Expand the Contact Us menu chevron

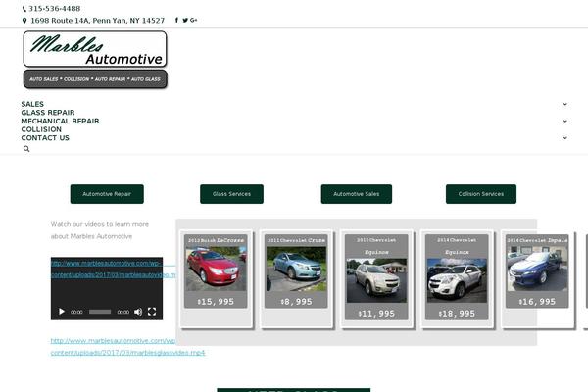(564, 137)
